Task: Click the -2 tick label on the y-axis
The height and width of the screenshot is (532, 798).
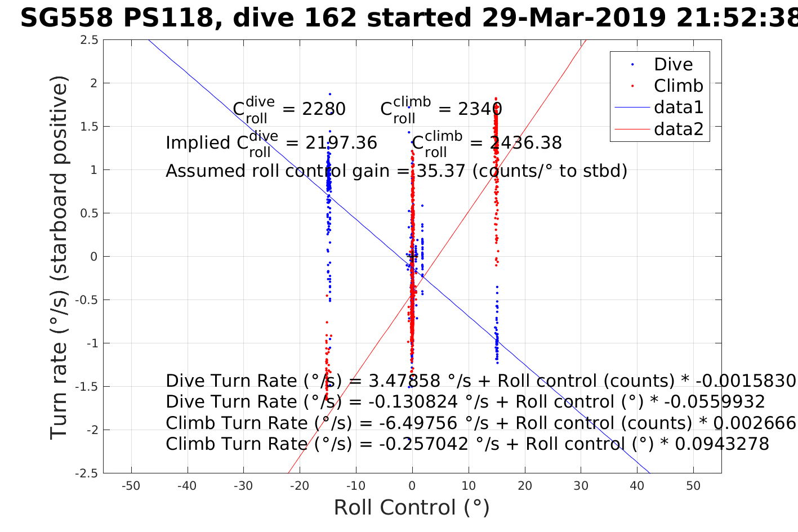Action: (92, 430)
